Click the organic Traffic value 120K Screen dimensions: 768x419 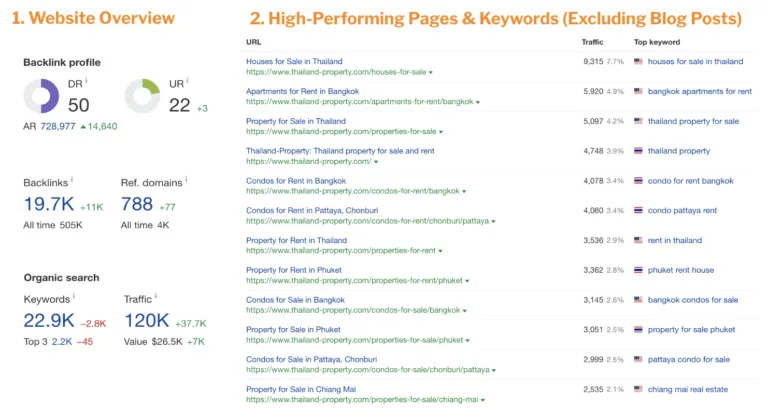tap(147, 320)
